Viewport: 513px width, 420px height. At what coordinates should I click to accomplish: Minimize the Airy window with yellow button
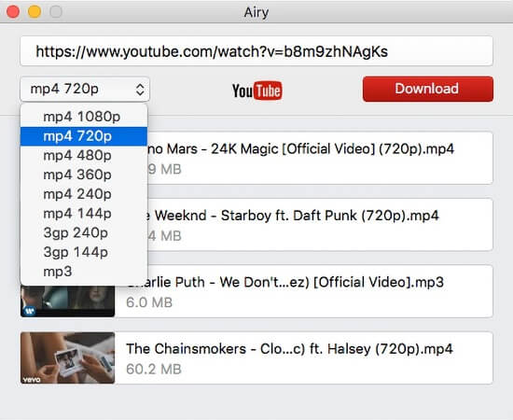[35, 12]
